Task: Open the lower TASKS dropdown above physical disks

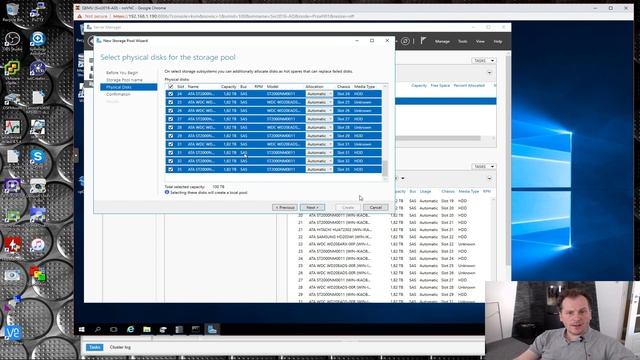Action: [x=483, y=167]
